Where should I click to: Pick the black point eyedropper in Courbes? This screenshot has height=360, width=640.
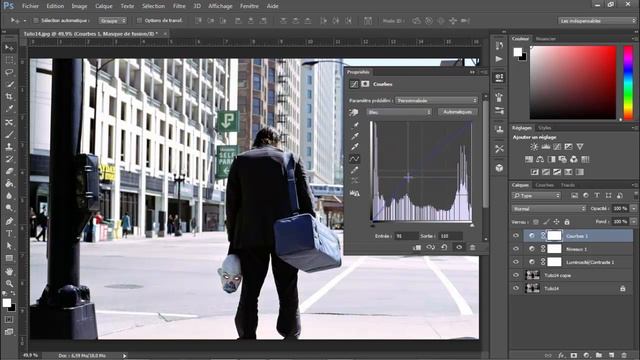355,125
